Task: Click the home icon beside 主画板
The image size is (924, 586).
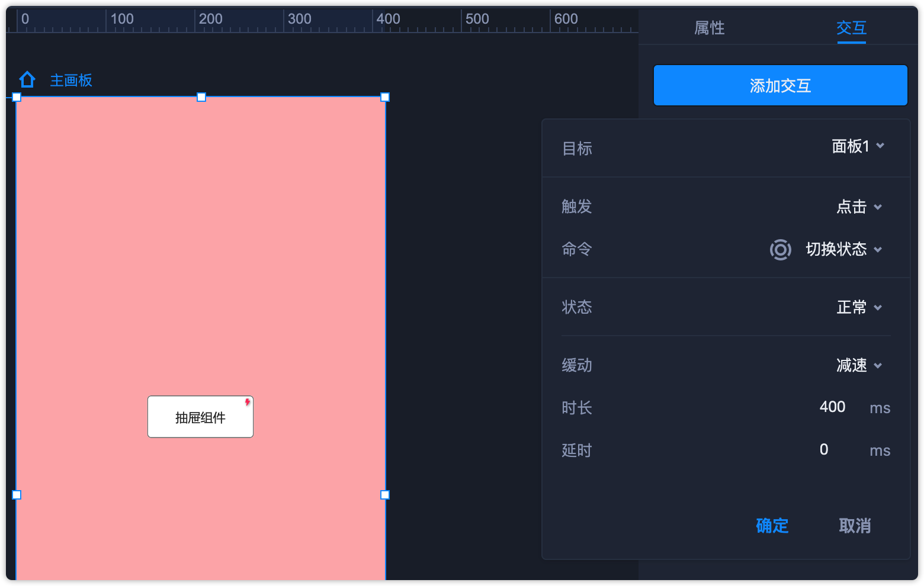Action: [27, 79]
